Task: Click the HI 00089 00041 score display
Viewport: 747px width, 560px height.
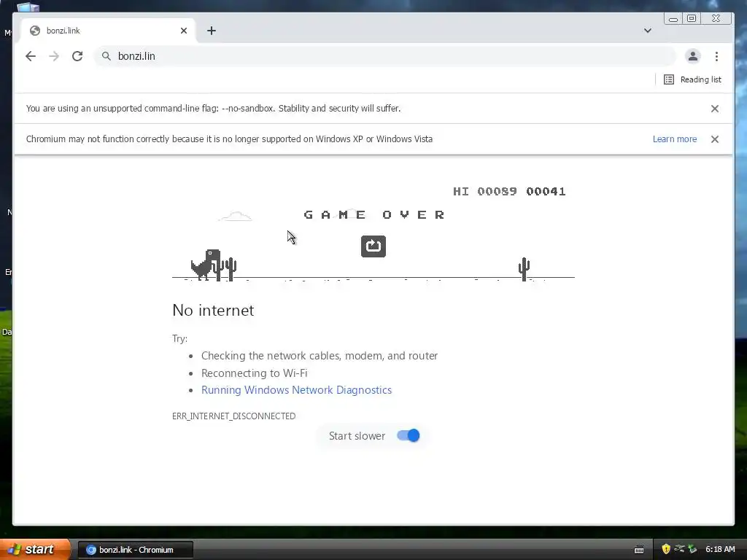Action: pyautogui.click(x=509, y=192)
